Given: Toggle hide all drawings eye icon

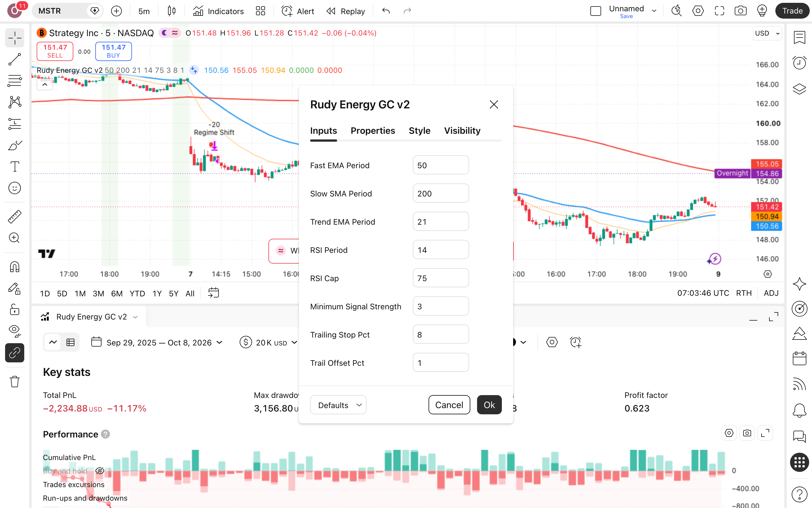Looking at the screenshot, I should click(14, 331).
